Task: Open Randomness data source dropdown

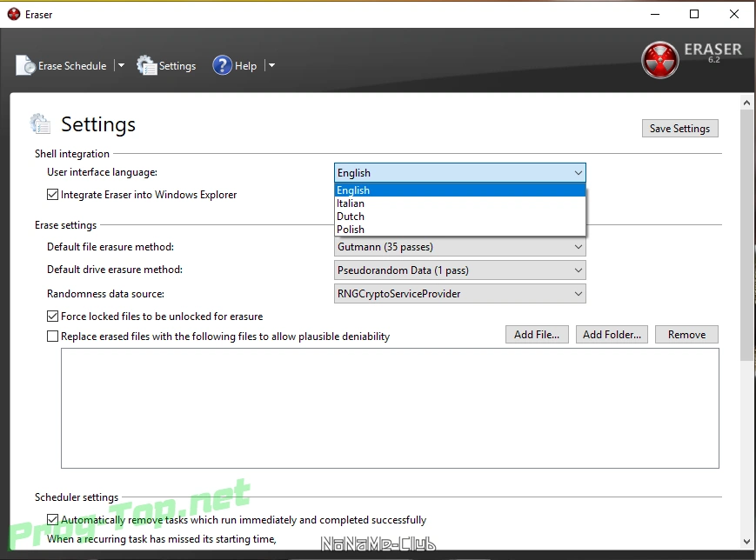Action: 460,294
